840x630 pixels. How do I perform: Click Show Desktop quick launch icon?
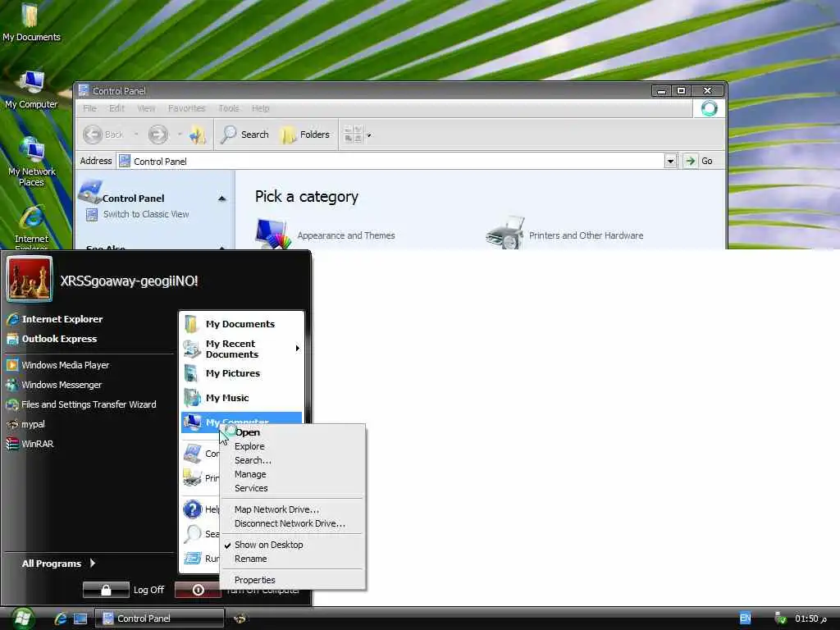(x=80, y=619)
